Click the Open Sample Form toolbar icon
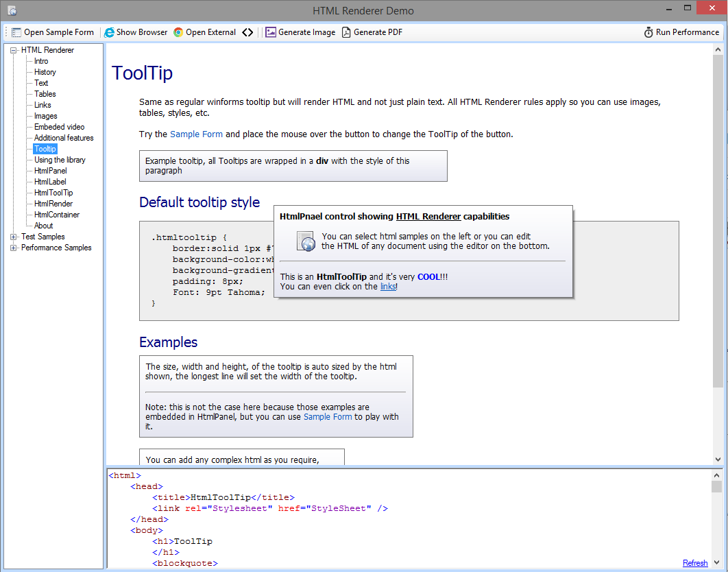 (16, 32)
